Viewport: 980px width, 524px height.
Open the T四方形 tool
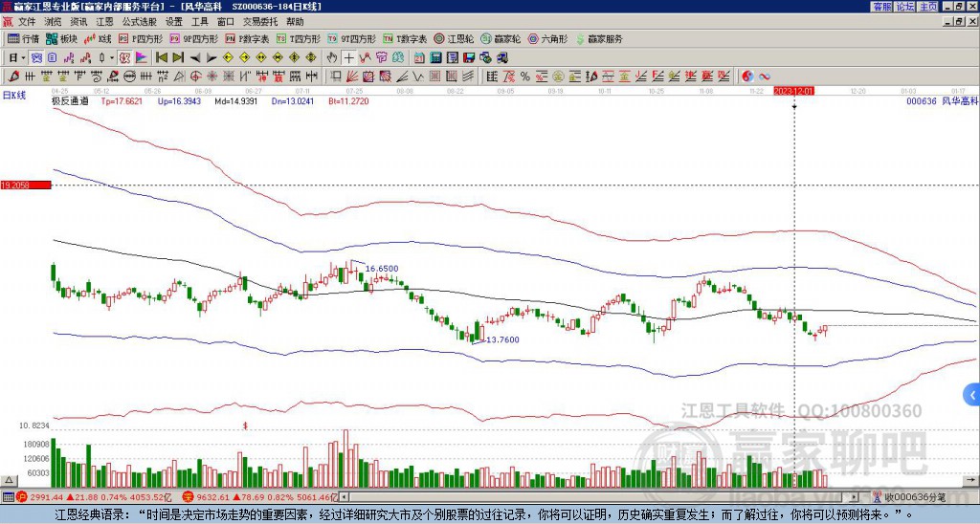[x=299, y=38]
